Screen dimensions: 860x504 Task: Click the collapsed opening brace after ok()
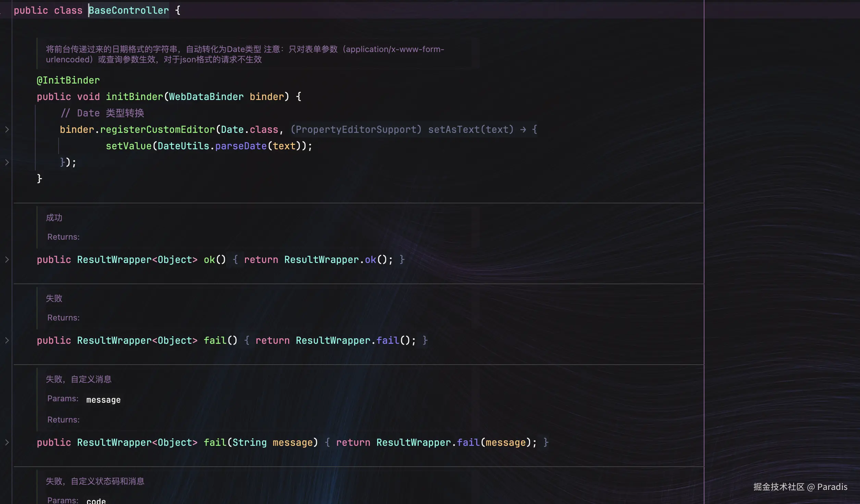pyautogui.click(x=235, y=260)
